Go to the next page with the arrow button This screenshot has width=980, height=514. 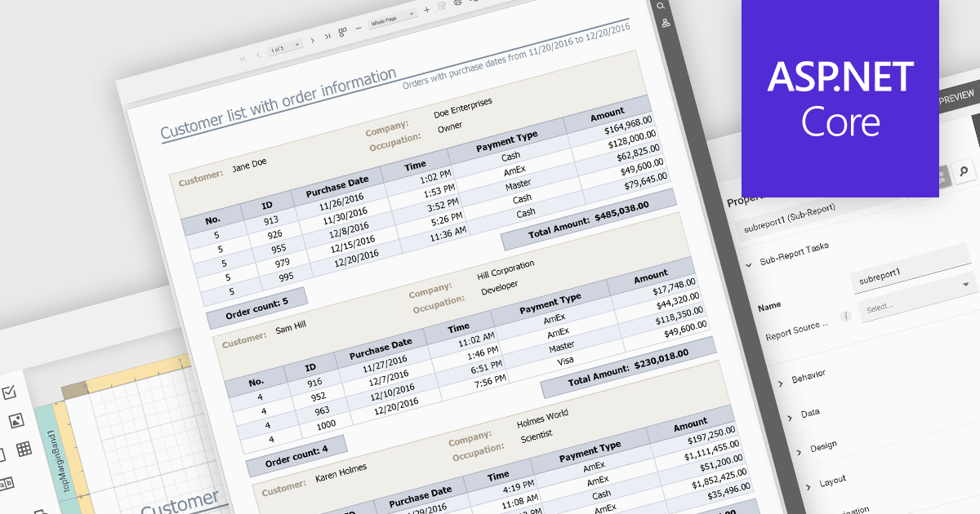[x=312, y=40]
